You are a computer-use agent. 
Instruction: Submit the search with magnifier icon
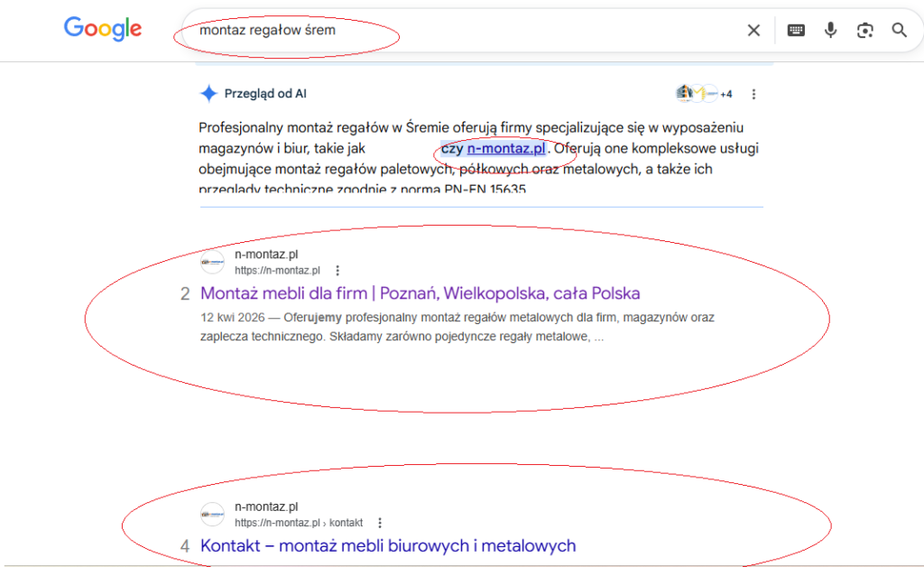pos(900,30)
